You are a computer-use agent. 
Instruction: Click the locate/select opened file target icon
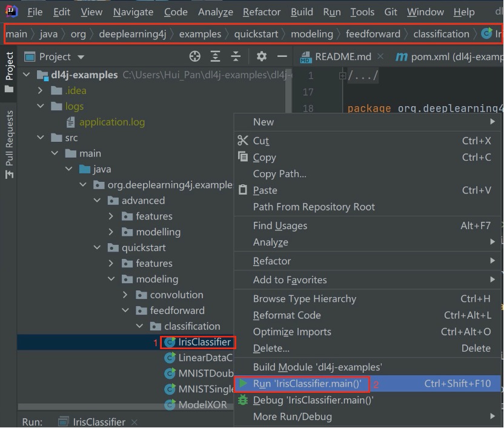click(195, 56)
